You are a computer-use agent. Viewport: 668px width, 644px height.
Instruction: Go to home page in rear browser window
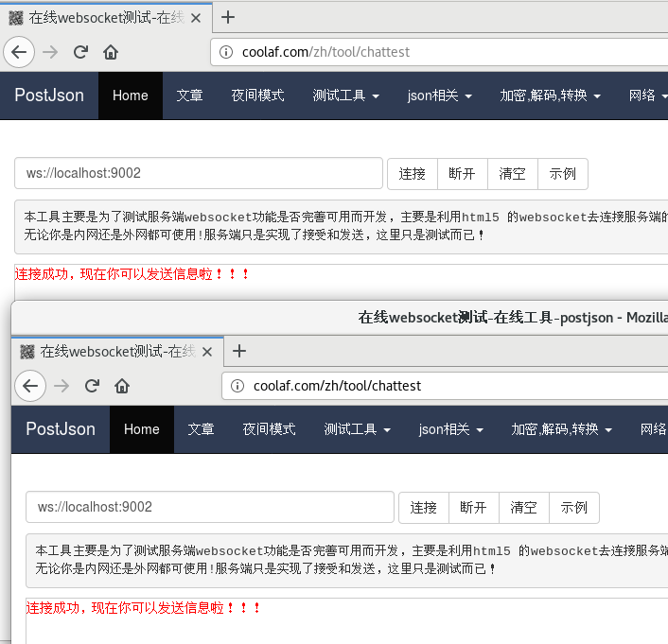click(x=111, y=52)
